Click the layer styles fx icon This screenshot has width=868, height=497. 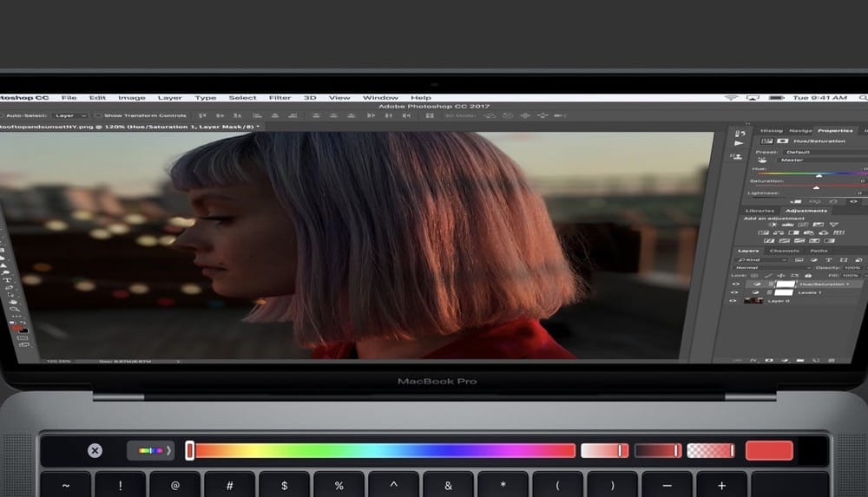(753, 360)
